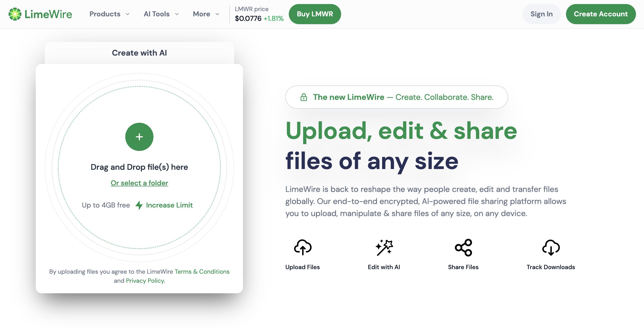The width and height of the screenshot is (644, 328).
Task: Click the green plus upload button
Action: point(139,137)
